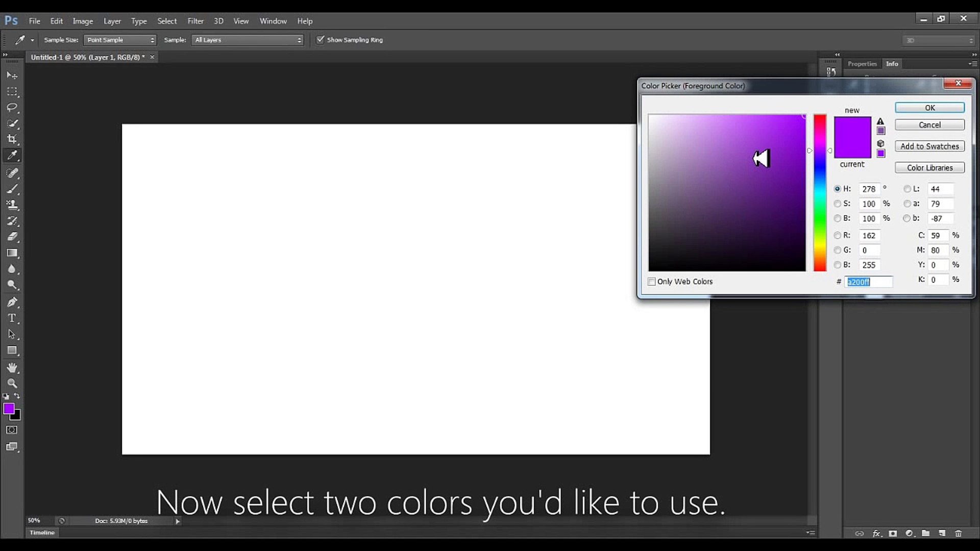The image size is (980, 551).
Task: Select the R red radio button
Action: (x=837, y=235)
